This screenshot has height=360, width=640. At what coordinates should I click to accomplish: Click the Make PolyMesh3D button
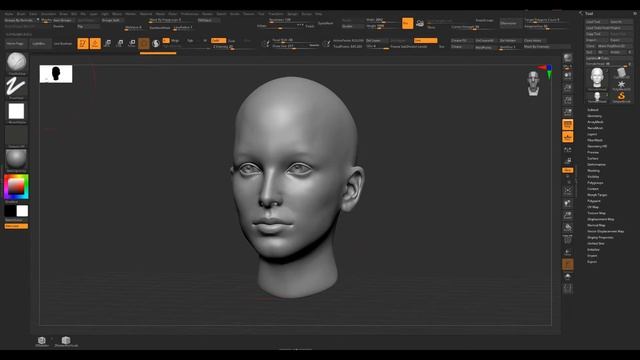coord(615,46)
